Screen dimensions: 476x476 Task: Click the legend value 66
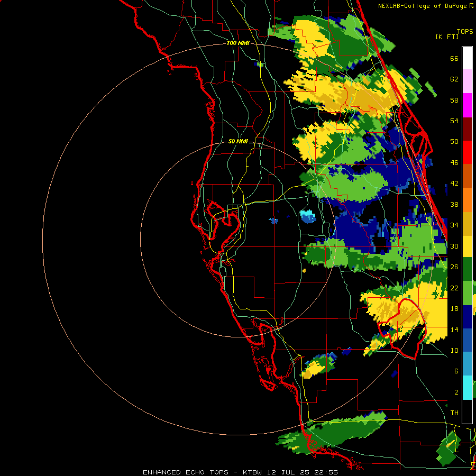pyautogui.click(x=454, y=58)
